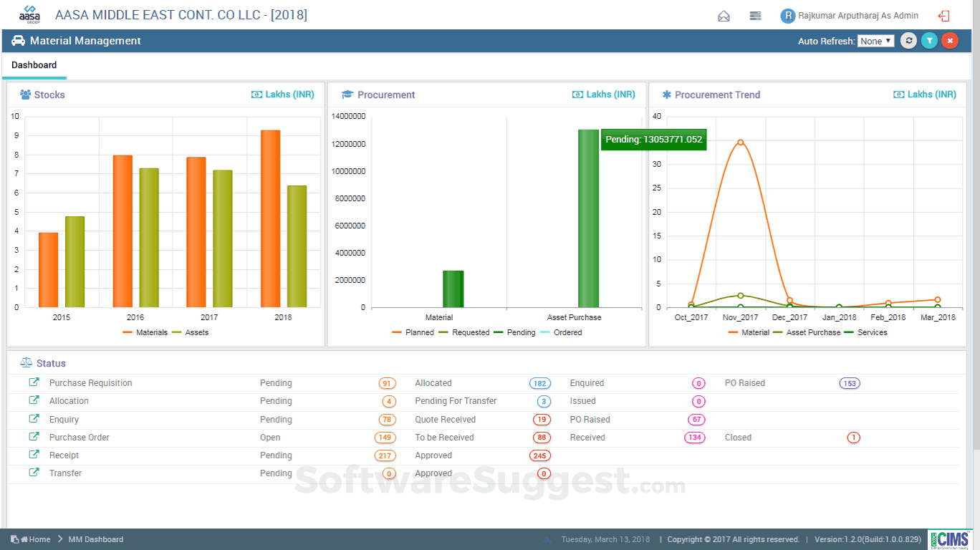This screenshot has width=980, height=550.
Task: Click the stacked-bars menu icon in header
Action: (755, 16)
